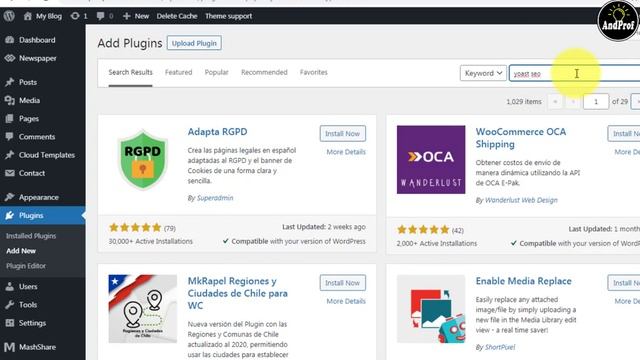Open Settings icon in sidebar
640x360 pixels.
[10, 323]
